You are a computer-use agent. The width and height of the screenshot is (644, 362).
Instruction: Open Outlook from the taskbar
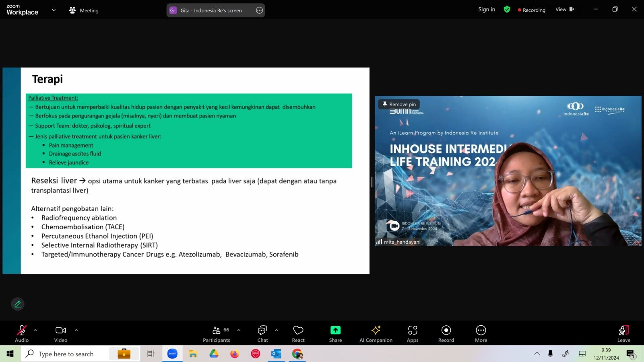pos(276,354)
